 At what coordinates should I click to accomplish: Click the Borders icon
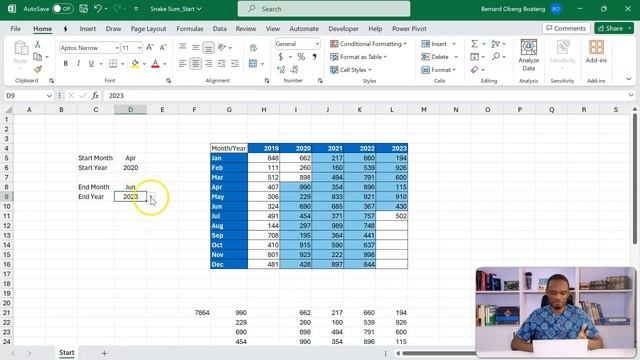[113, 64]
